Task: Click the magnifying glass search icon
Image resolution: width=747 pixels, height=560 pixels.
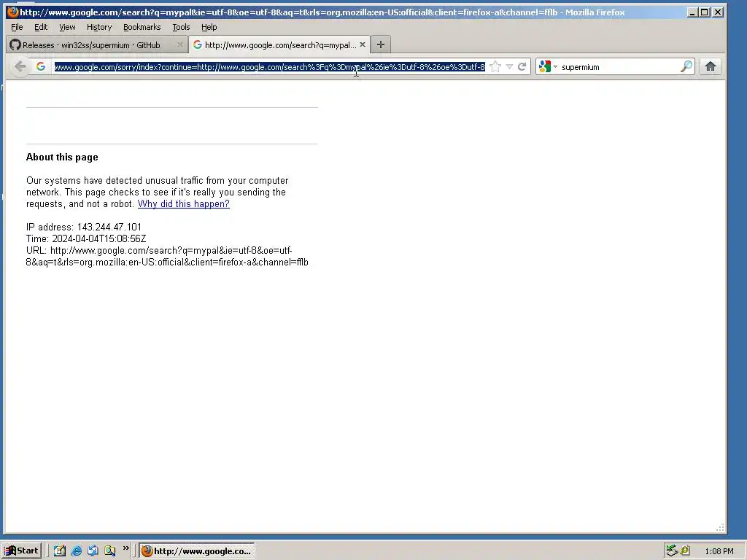Action: click(686, 66)
